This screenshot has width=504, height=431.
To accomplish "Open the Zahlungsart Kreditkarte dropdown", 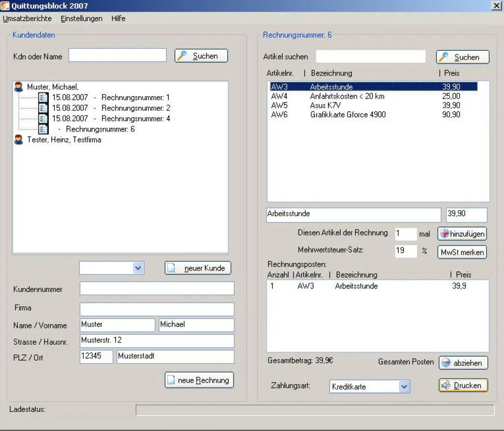I will click(404, 386).
